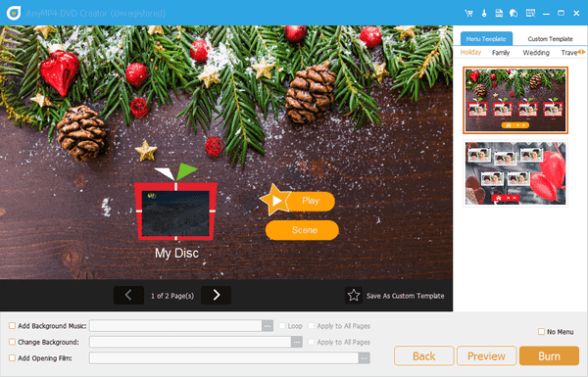
Task: Click the AnyMP4 app logo icon
Action: pyautogui.click(x=14, y=13)
